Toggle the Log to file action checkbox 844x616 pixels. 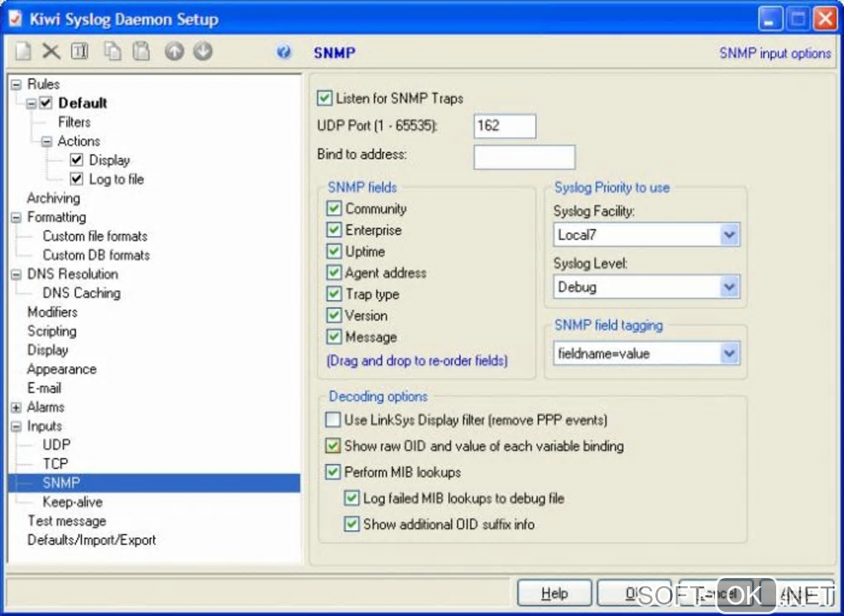click(76, 179)
